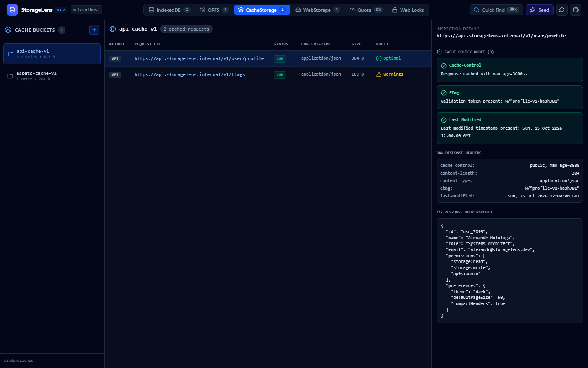This screenshot has height=368, width=588.
Task: Click application/json in the flags row
Action: [321, 74]
